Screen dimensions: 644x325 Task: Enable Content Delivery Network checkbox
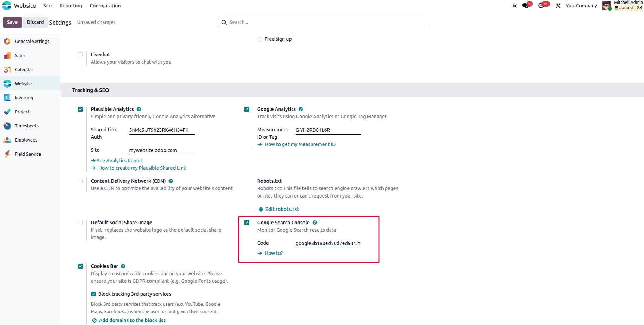80,181
